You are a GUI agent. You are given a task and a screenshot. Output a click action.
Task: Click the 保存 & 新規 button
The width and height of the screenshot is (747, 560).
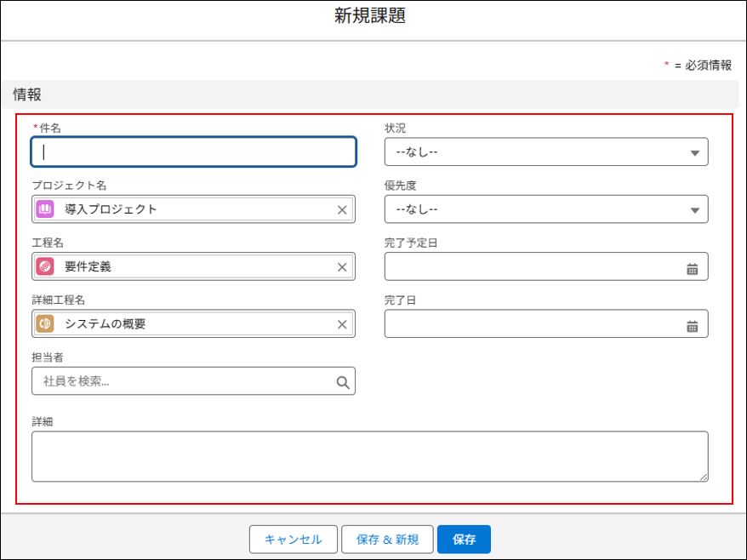pos(387,540)
